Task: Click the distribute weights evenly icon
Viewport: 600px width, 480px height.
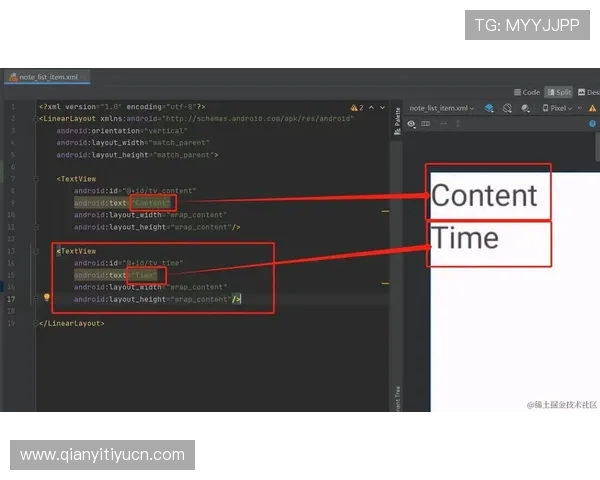Action: [443, 124]
